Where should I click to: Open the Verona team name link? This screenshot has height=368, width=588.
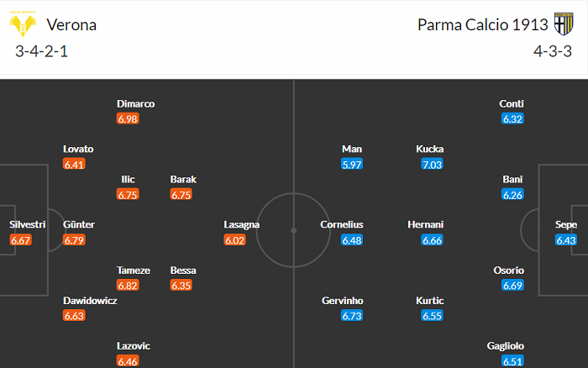[71, 25]
